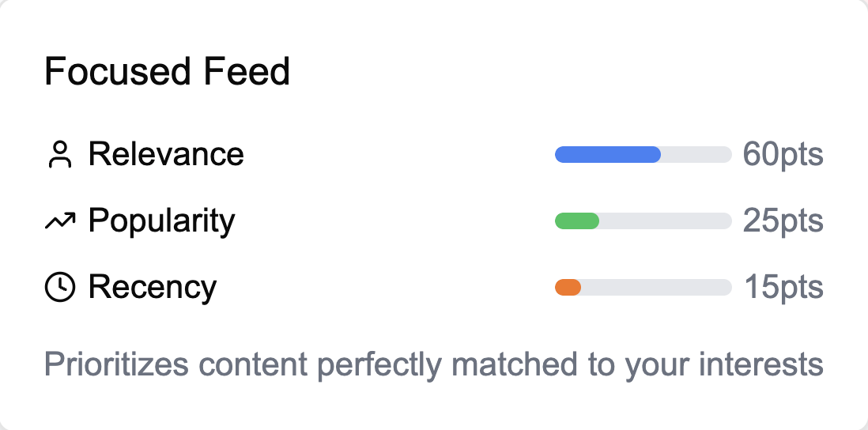Click the Popularity trending arrow icon
The image size is (868, 430).
[60, 221]
